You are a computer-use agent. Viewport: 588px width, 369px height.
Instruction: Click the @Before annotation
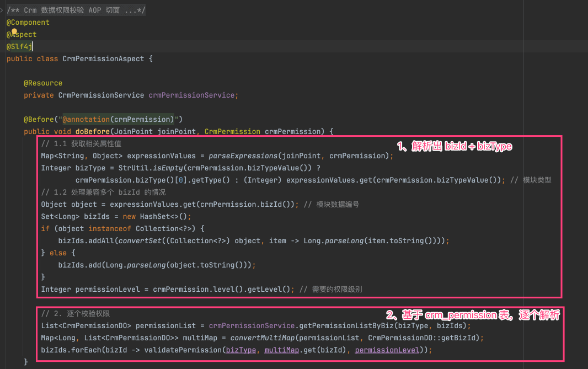click(36, 120)
